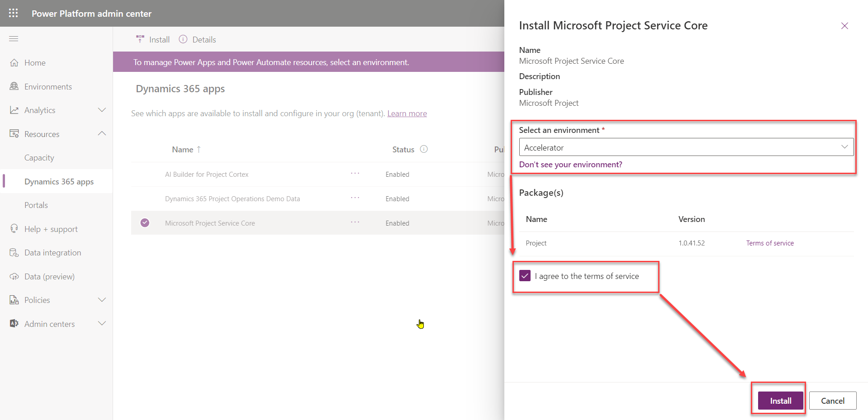868x420 pixels.
Task: Click the Admin centers icon
Action: [x=14, y=324]
